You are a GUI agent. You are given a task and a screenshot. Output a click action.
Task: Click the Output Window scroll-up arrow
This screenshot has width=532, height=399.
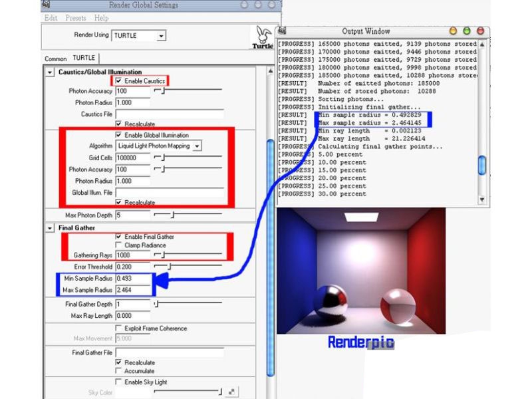tap(482, 45)
